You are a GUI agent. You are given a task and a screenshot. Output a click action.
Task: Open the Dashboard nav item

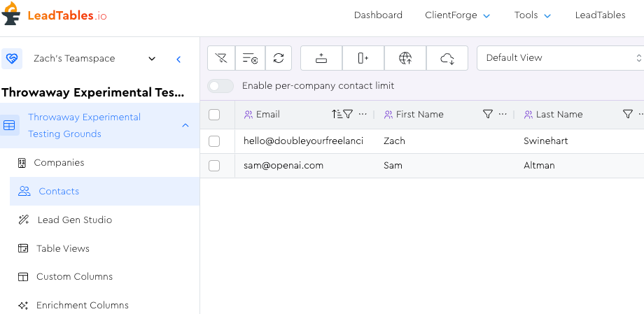pyautogui.click(x=378, y=15)
